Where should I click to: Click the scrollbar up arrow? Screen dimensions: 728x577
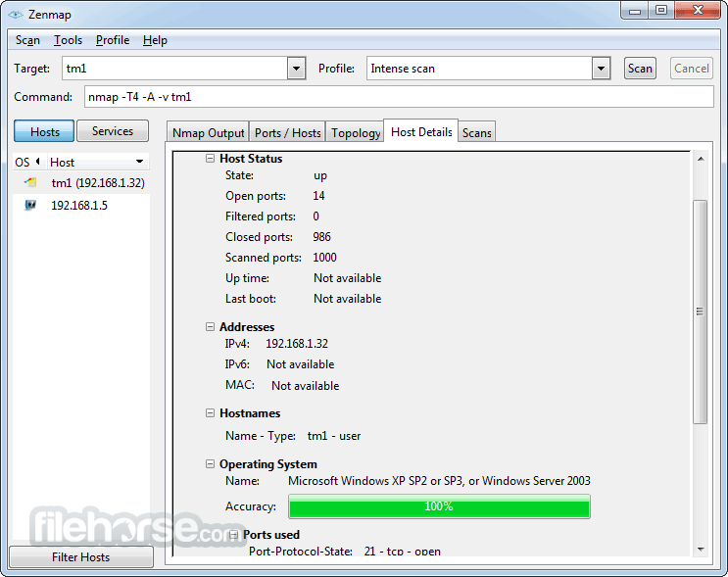pyautogui.click(x=701, y=160)
